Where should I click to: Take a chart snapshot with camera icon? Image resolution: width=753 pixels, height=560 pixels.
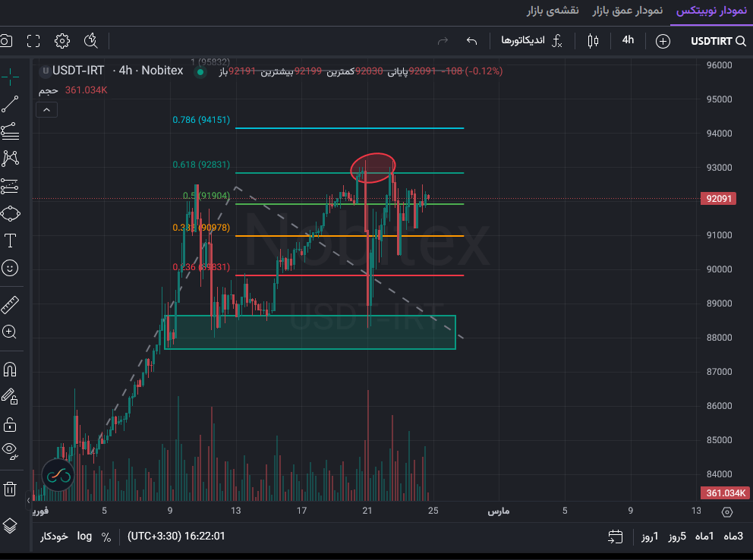[6, 41]
